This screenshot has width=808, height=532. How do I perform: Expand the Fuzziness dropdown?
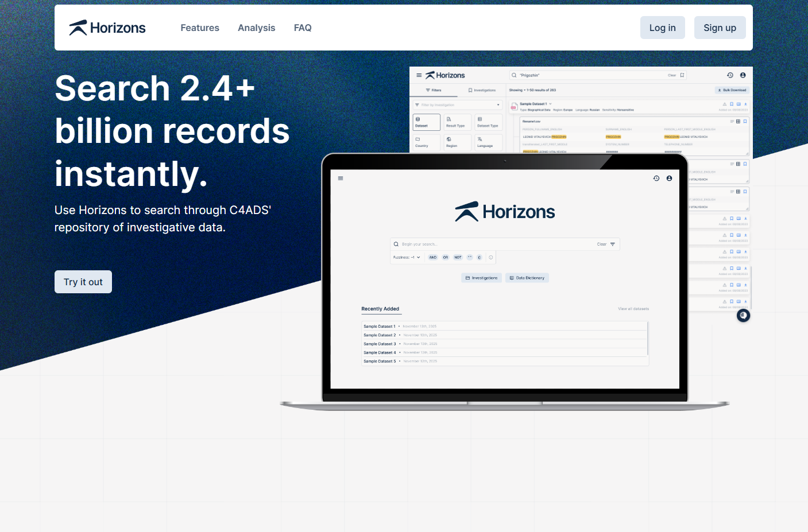(407, 257)
